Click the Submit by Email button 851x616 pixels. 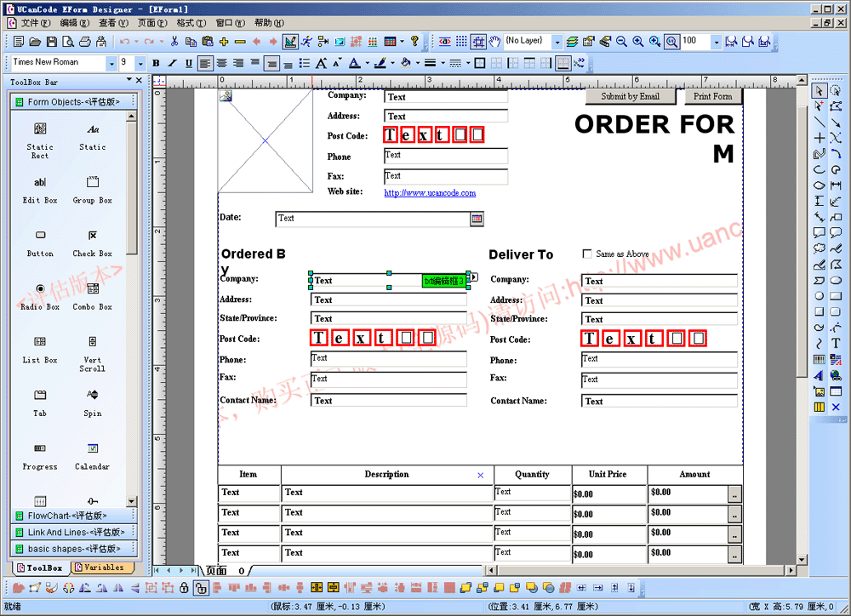630,96
